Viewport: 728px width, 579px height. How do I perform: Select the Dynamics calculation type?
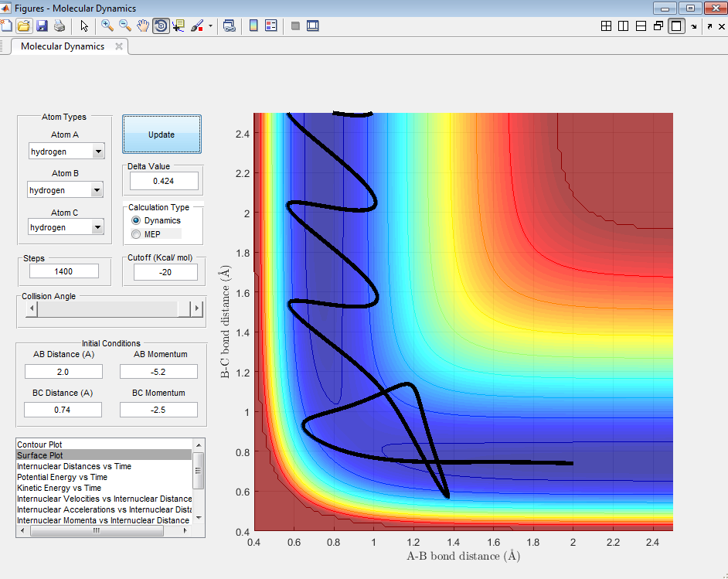coord(137,220)
